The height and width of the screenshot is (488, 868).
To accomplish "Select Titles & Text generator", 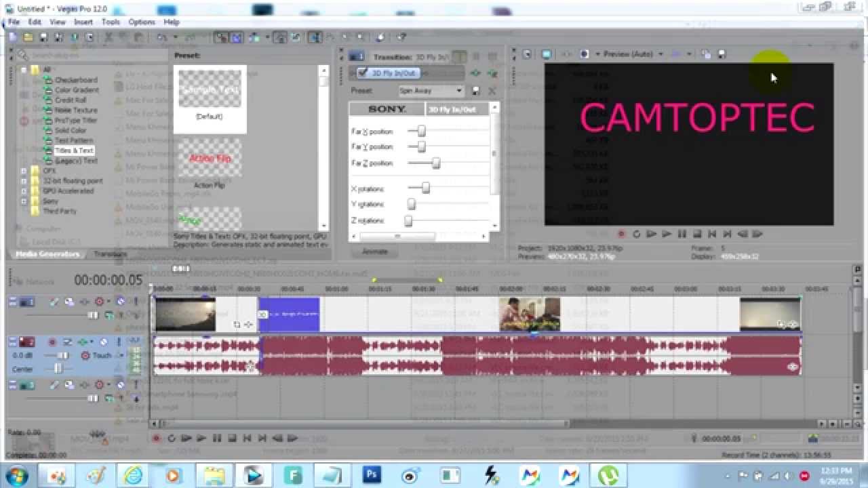I will pyautogui.click(x=74, y=150).
